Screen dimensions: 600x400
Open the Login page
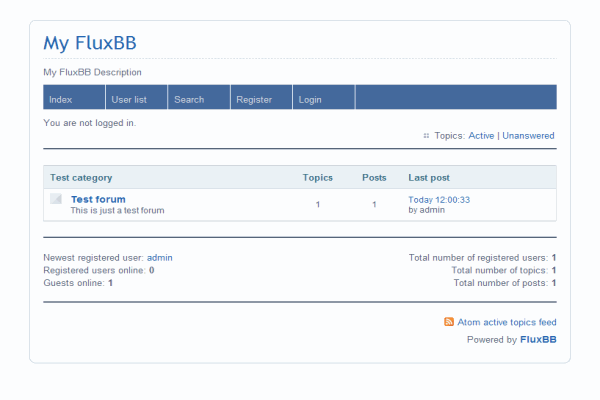pyautogui.click(x=310, y=99)
